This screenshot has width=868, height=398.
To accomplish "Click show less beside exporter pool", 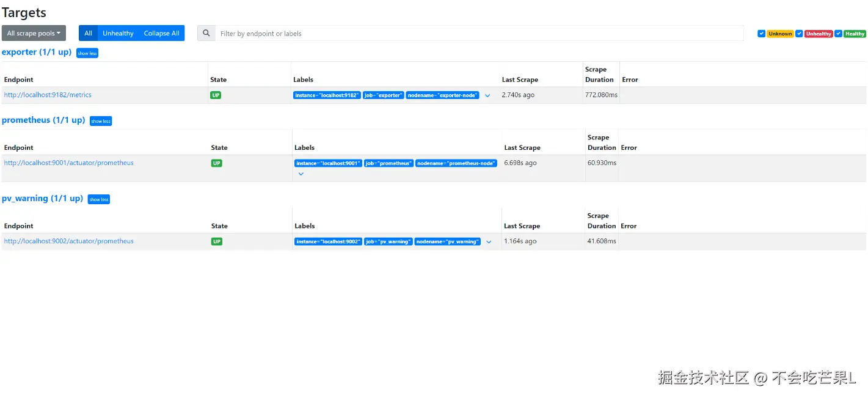I will coord(87,53).
